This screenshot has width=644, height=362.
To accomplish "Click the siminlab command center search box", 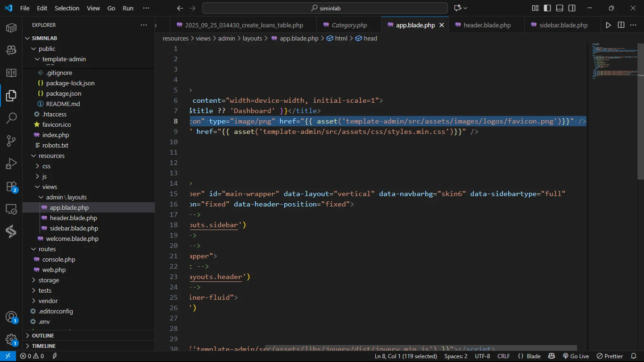I will tap(325, 8).
